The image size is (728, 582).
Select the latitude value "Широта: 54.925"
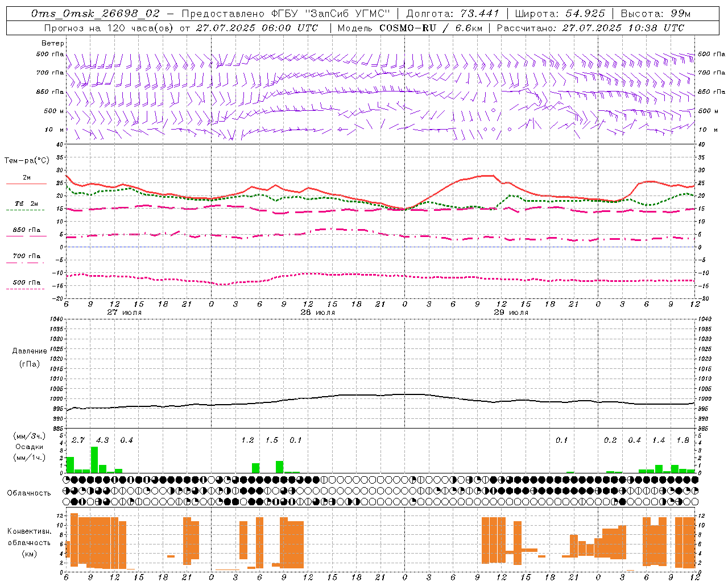click(560, 13)
